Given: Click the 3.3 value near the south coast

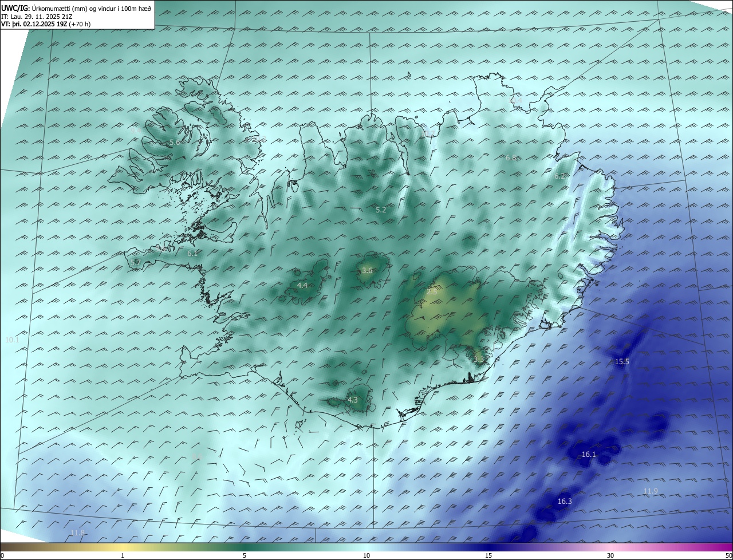Looking at the screenshot, I should pos(479,360).
